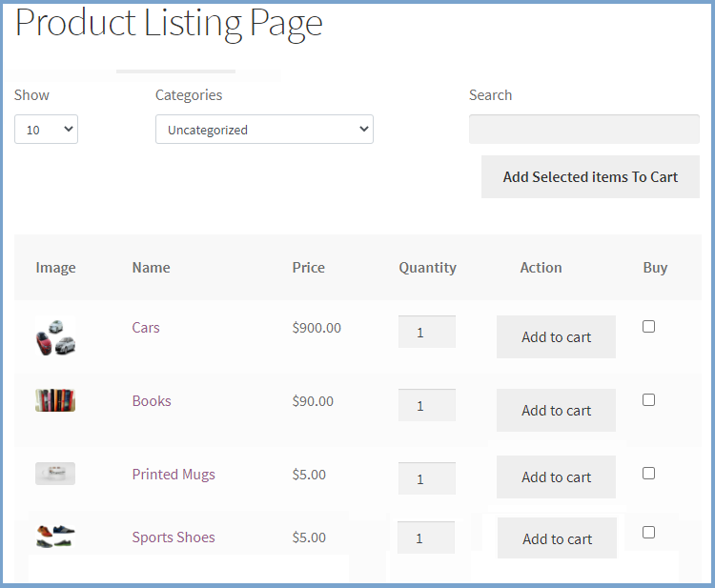The image size is (715, 588).
Task: Add Cars to cart
Action: click(x=556, y=337)
